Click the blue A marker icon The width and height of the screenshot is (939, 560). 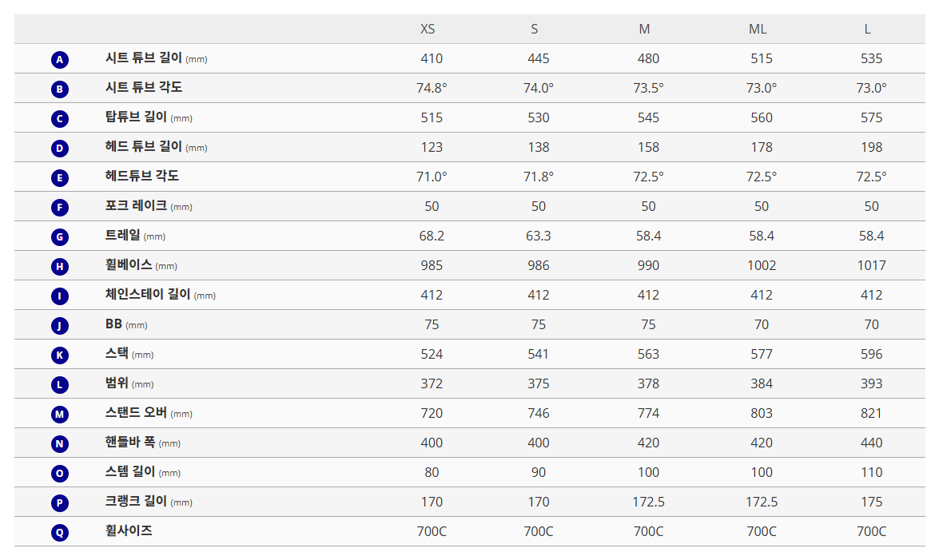[x=60, y=59]
